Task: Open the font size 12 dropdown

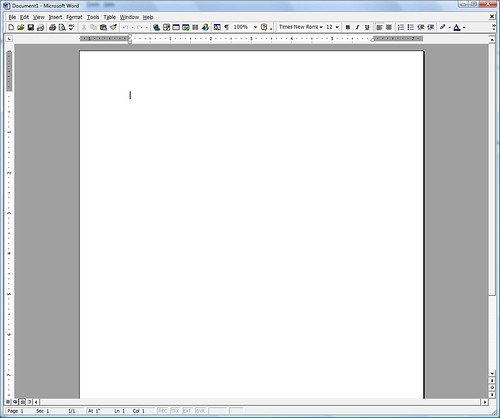Action: coord(337,27)
